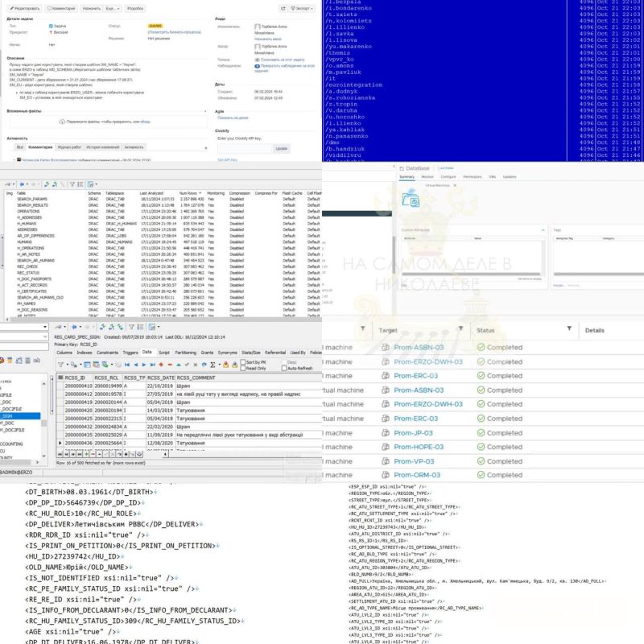The width and height of the screenshot is (644, 644).
Task: Open the Permissions tab in DataBase view
Action: 473,177
